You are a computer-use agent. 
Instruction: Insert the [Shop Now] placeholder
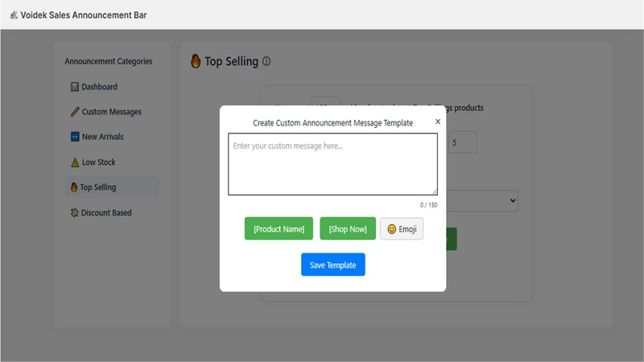[348, 228]
